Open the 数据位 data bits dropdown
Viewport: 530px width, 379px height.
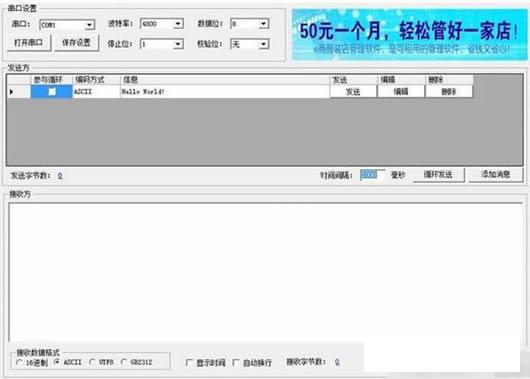[263, 24]
